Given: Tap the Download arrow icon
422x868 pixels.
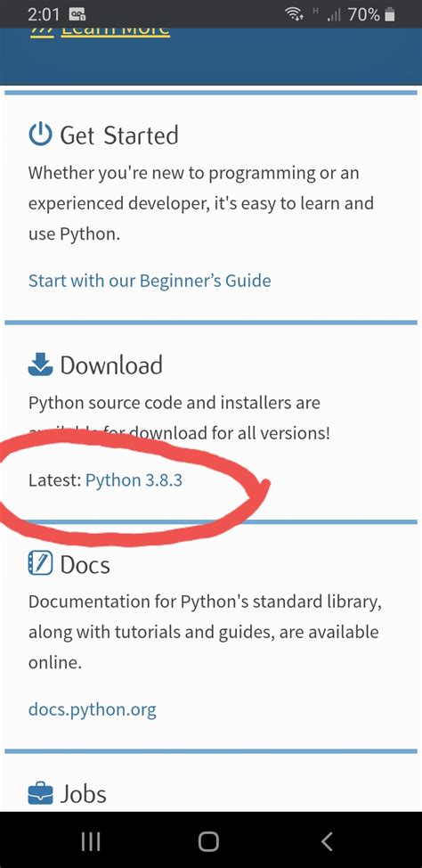Looking at the screenshot, I should pyautogui.click(x=40, y=364).
